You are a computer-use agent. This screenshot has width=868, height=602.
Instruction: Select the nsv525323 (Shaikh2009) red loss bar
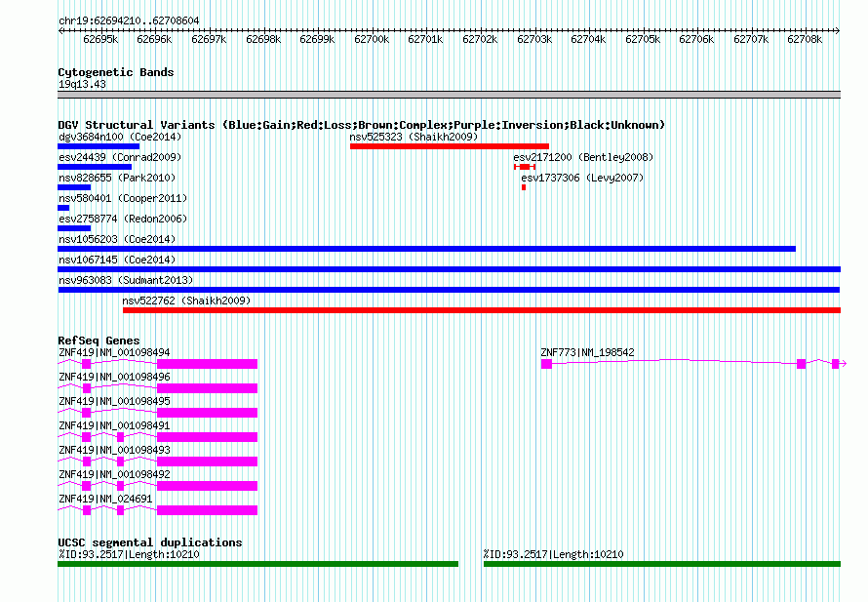450,146
